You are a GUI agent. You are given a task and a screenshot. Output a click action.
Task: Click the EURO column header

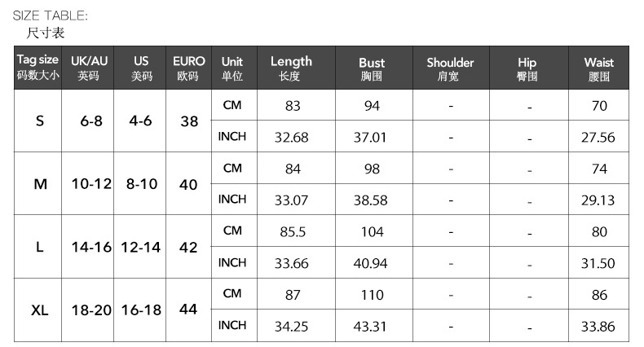tap(188, 68)
